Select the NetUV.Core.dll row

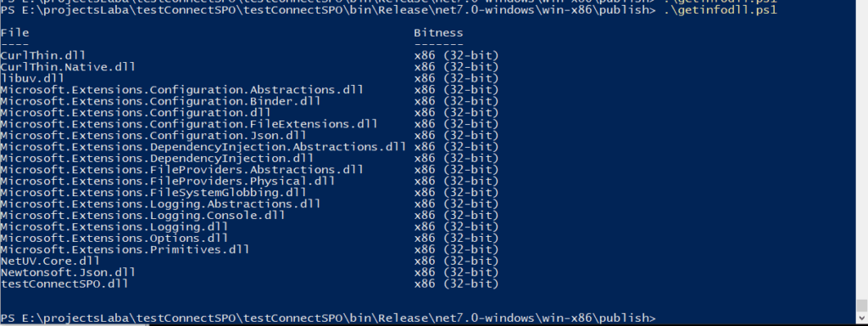point(50,261)
